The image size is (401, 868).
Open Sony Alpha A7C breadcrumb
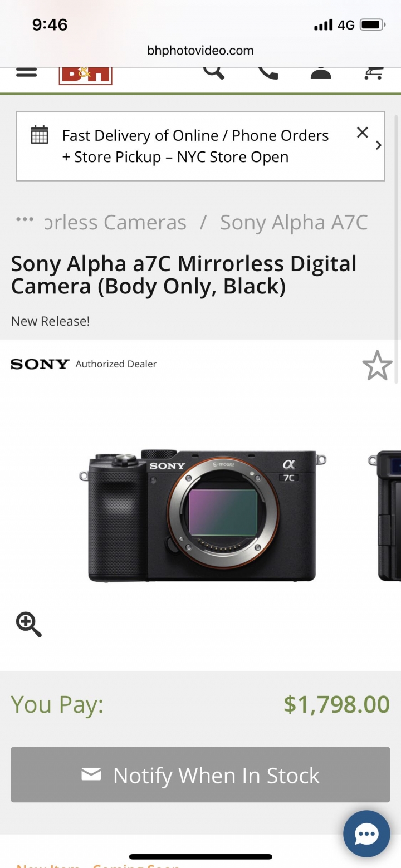(294, 222)
